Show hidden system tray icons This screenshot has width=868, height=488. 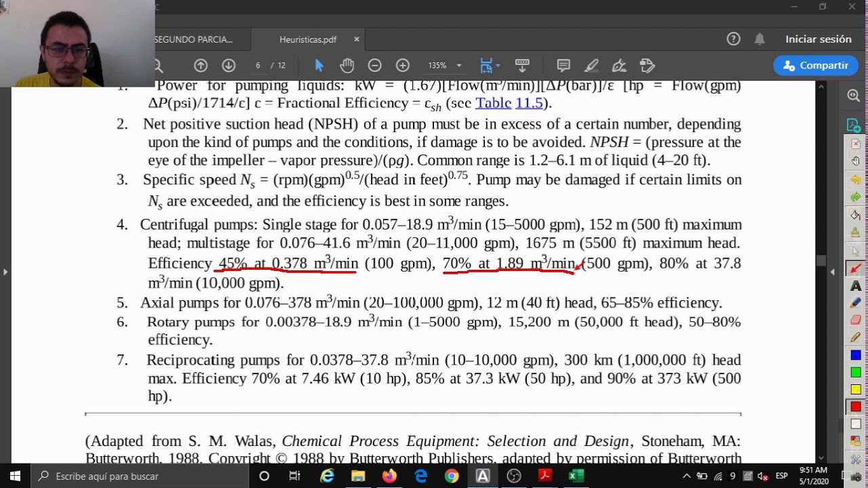[686, 476]
